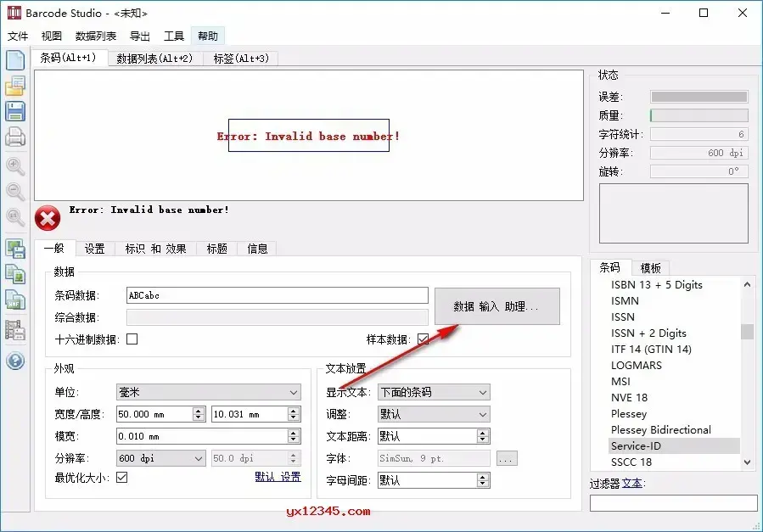
Task: Click the Barcode Studio title bar icon
Action: point(14,13)
